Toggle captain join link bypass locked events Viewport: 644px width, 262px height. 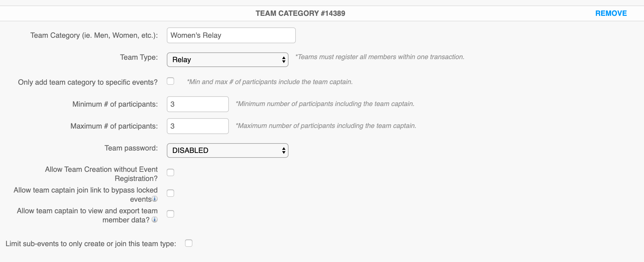pos(170,193)
